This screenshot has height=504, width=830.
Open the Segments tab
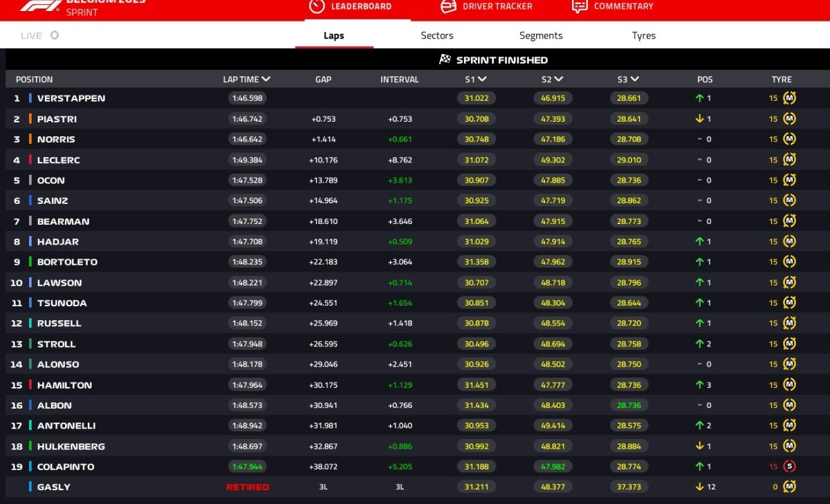541,35
